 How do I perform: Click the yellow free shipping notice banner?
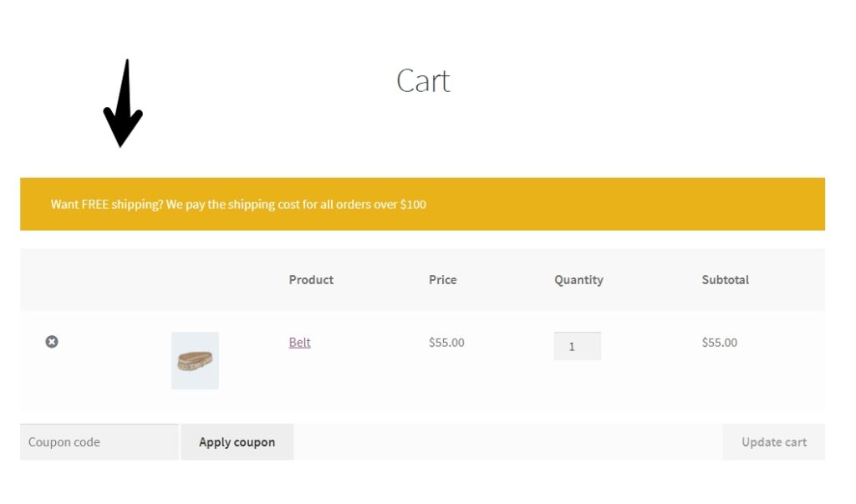[x=422, y=204]
